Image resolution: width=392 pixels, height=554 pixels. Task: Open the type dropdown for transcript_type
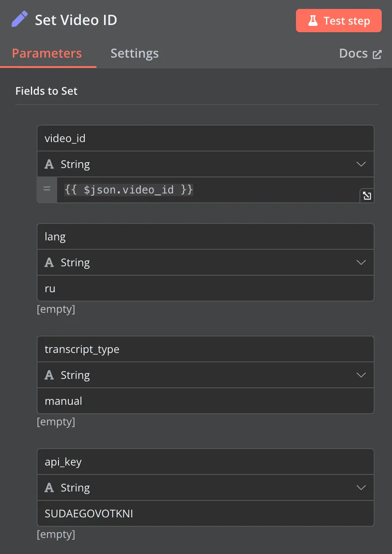pyautogui.click(x=361, y=375)
